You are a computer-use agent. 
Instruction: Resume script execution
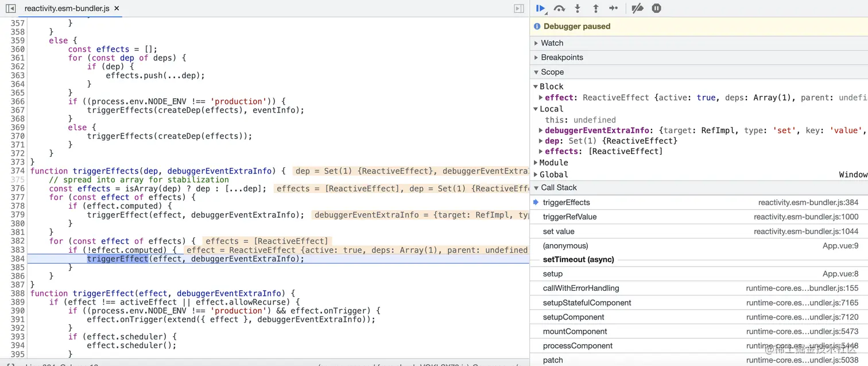tap(540, 9)
